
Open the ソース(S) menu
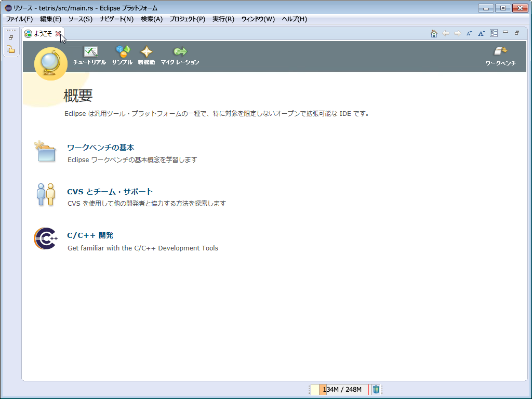point(81,19)
